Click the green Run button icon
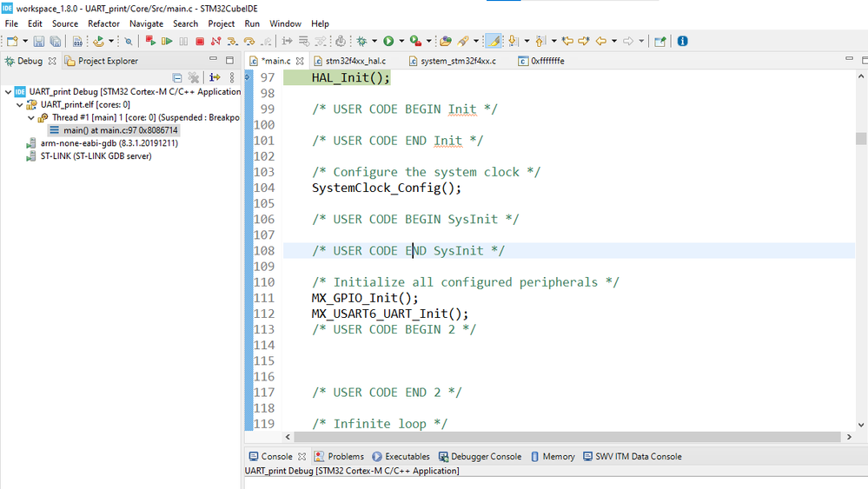 [x=388, y=41]
